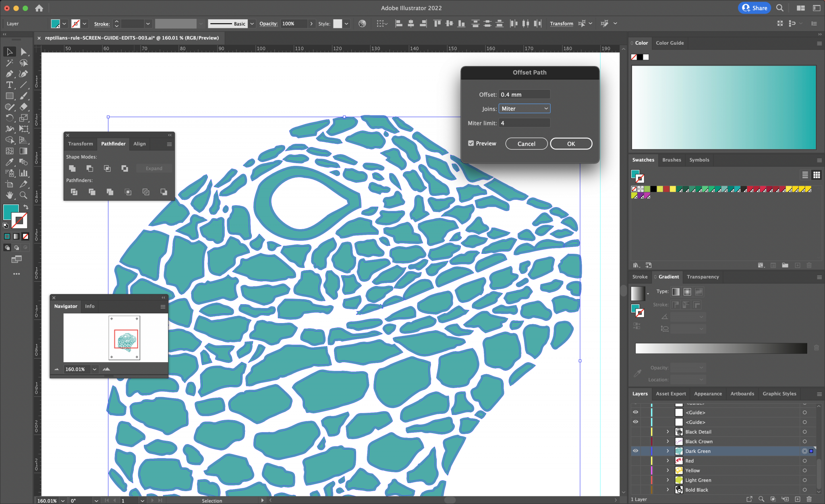Viewport: 825px width, 504px height.
Task: Switch to the Brushes tab
Action: 672,160
